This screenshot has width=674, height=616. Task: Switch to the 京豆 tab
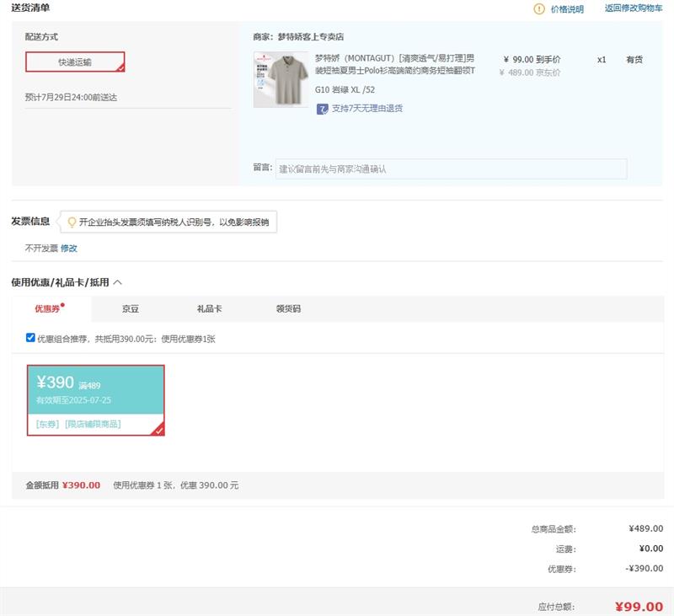[131, 309]
